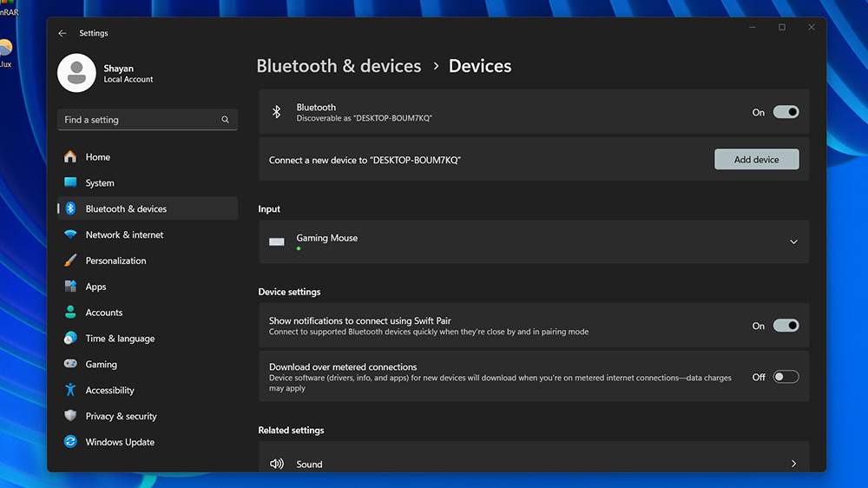Click the Accessibility figure icon in sidebar
This screenshot has width=868, height=488.
click(x=70, y=390)
